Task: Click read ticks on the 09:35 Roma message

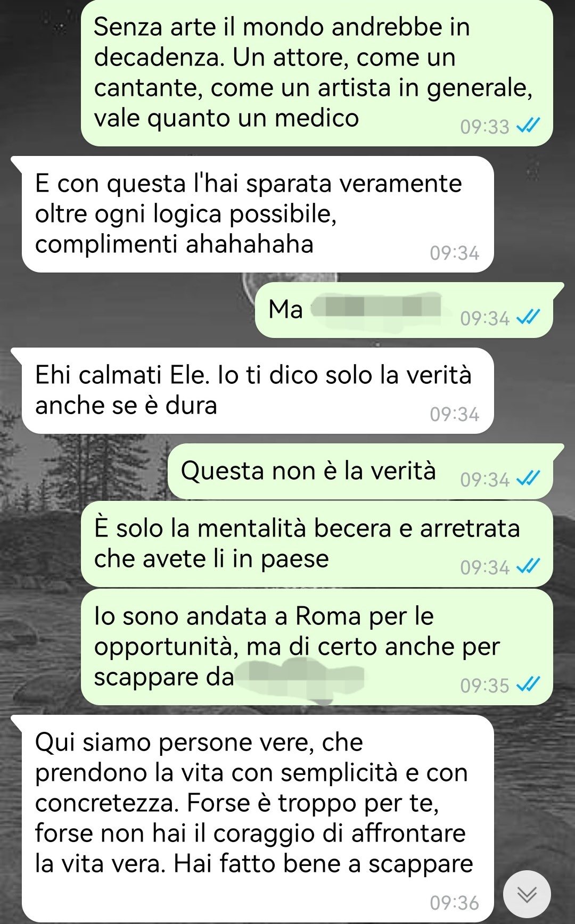Action: point(528,684)
